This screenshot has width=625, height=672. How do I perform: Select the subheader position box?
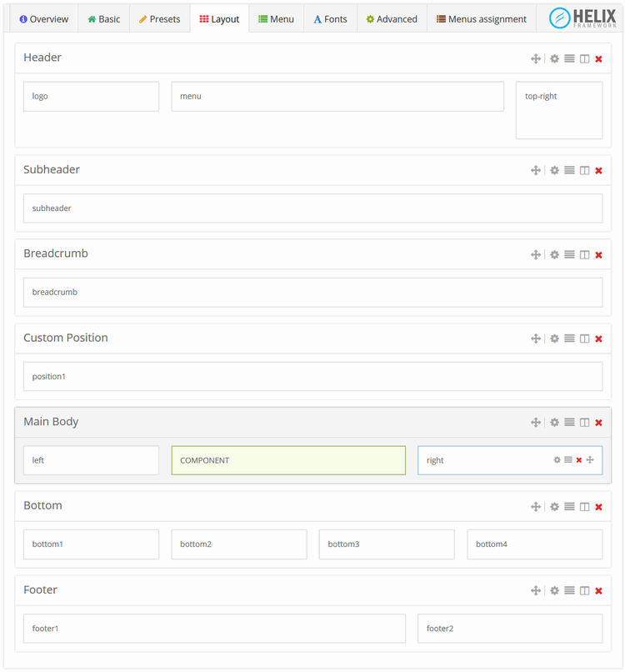pyautogui.click(x=312, y=208)
